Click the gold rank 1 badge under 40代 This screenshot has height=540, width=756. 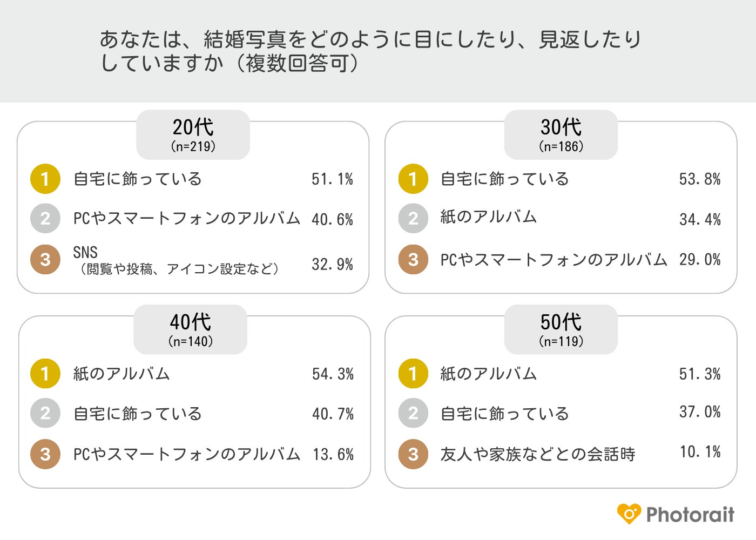[45, 374]
